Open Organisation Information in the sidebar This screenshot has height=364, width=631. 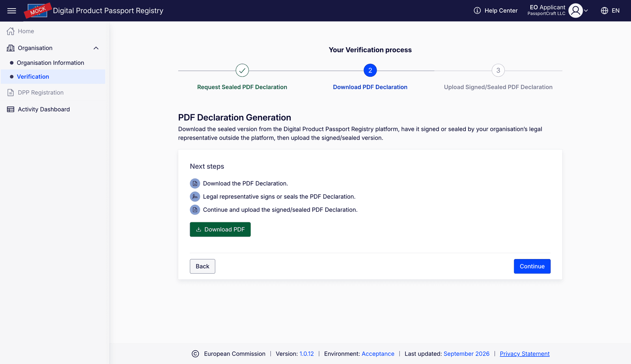click(x=50, y=63)
